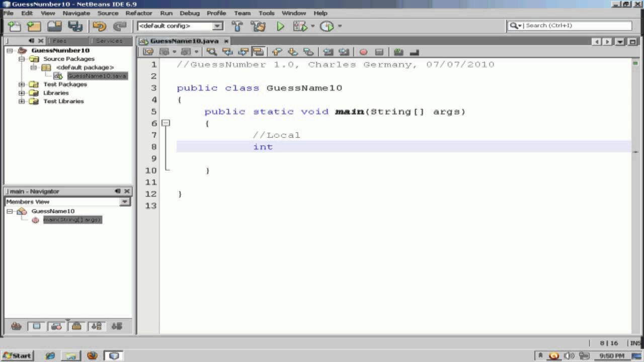This screenshot has height=362, width=644.
Task: Open the File menu
Action: point(9,13)
